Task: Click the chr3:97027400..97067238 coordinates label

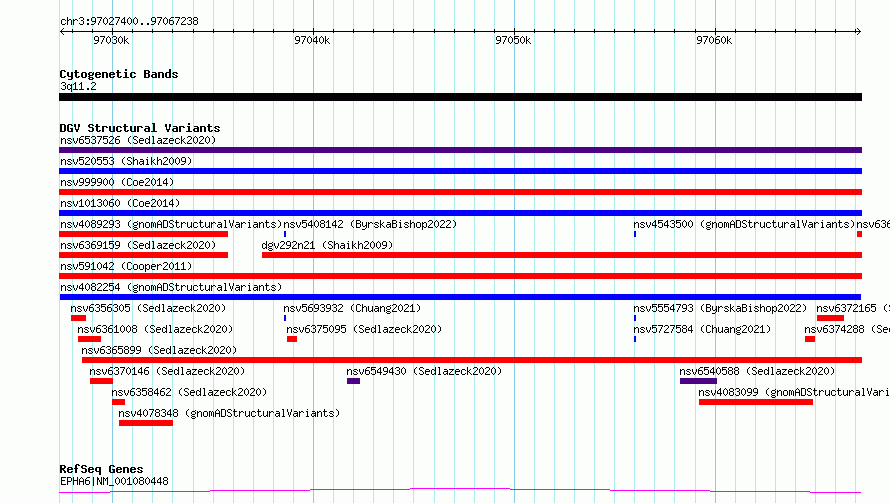Action: [129, 21]
